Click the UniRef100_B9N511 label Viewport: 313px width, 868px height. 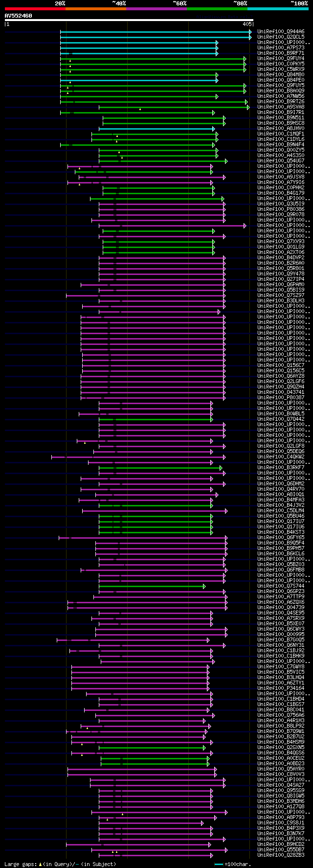[x=281, y=118]
